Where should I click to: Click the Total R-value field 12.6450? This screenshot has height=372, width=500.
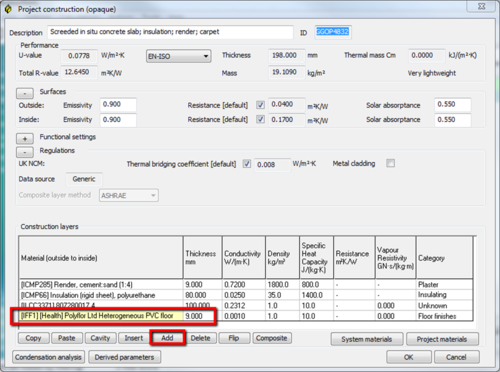pyautogui.click(x=79, y=72)
